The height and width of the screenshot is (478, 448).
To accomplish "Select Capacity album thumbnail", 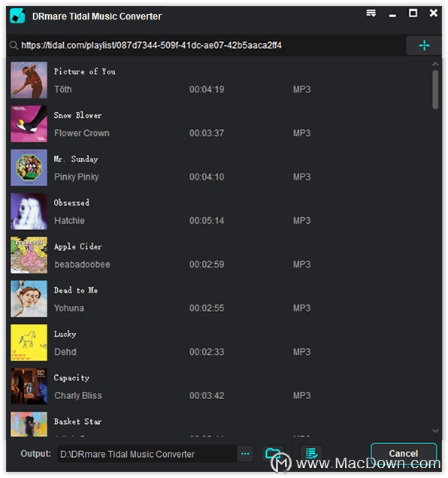I will pyautogui.click(x=29, y=386).
